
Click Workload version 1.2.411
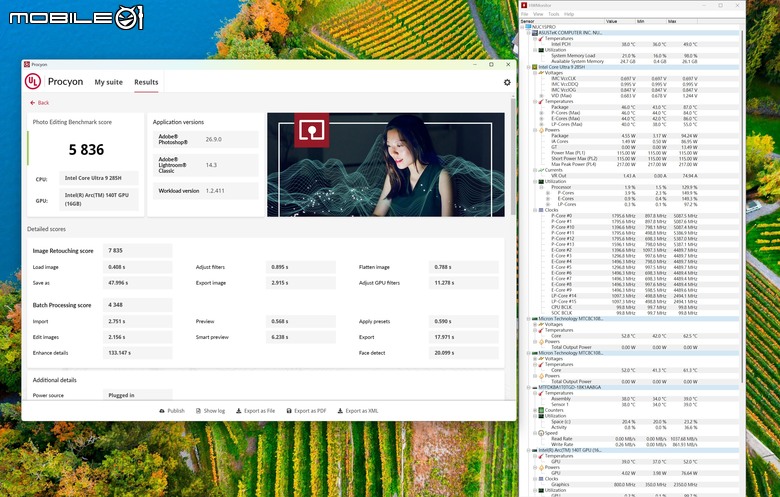click(205, 191)
